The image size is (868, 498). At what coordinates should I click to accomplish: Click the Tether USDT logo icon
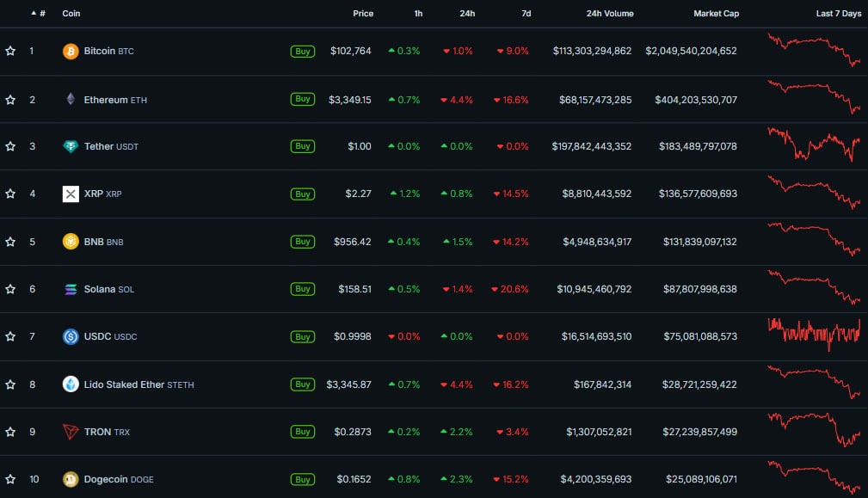(71, 146)
